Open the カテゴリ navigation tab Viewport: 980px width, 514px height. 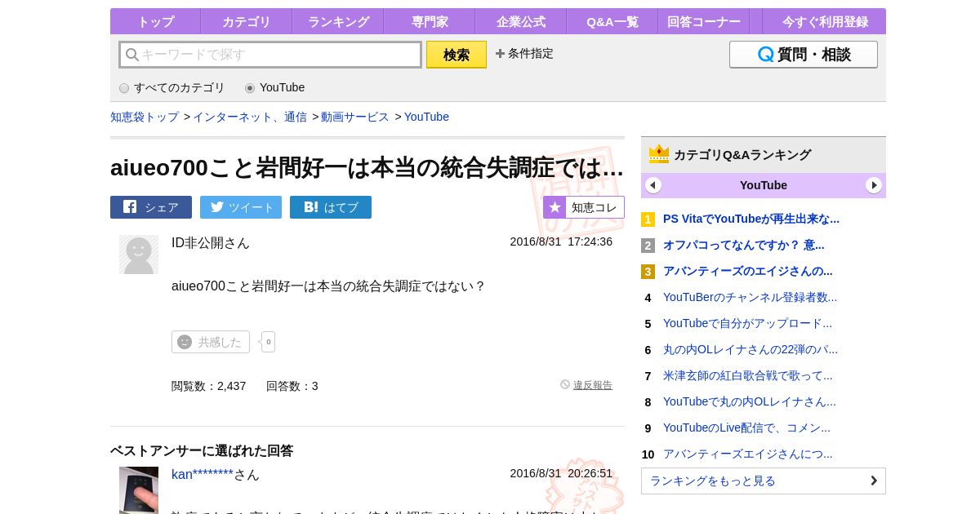[246, 22]
